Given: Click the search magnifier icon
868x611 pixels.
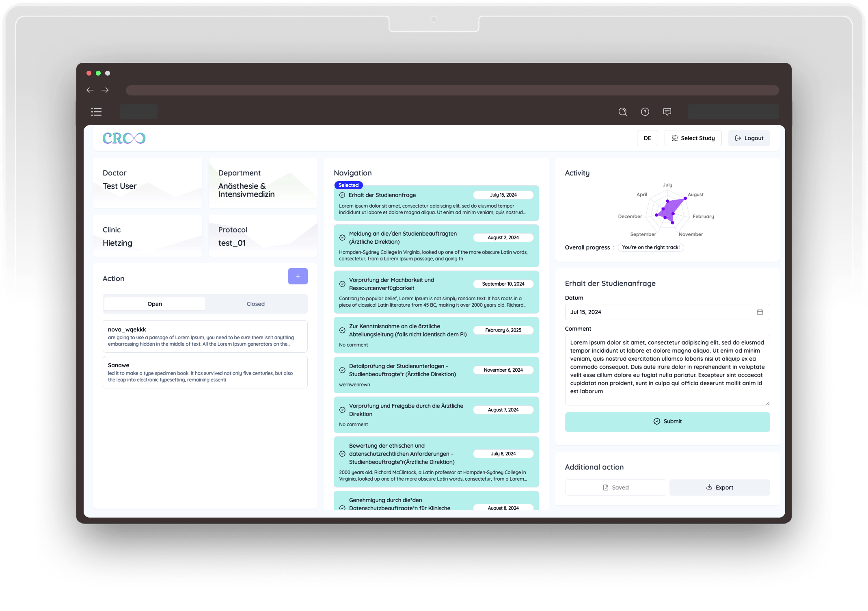Looking at the screenshot, I should click(x=622, y=112).
